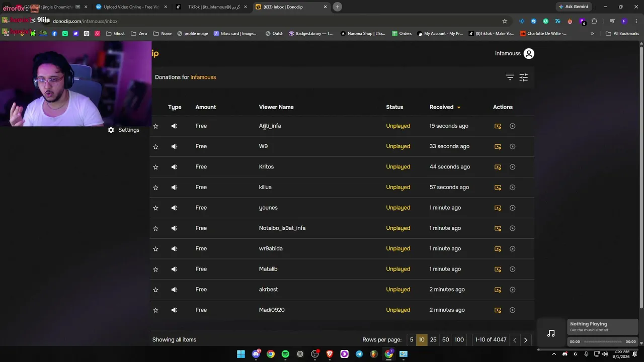Open the All Bookmarks folder
This screenshot has height=362, width=644.
point(622,34)
